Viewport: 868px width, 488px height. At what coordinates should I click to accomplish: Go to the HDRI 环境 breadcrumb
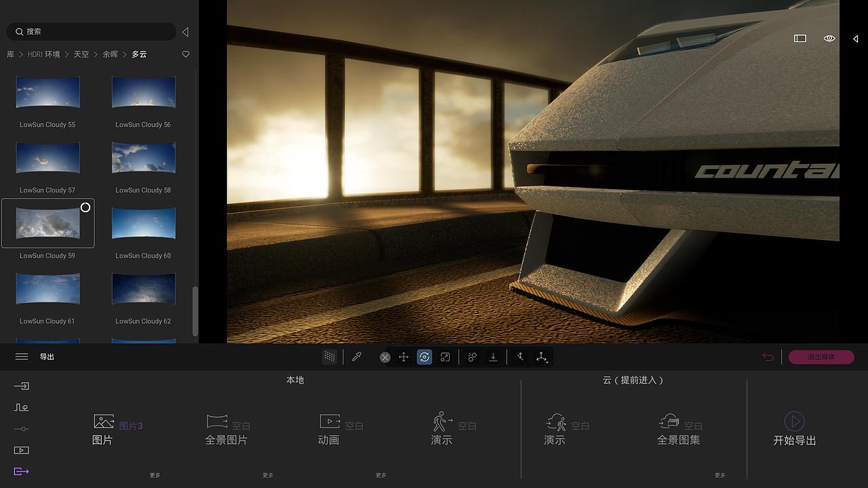pos(44,54)
